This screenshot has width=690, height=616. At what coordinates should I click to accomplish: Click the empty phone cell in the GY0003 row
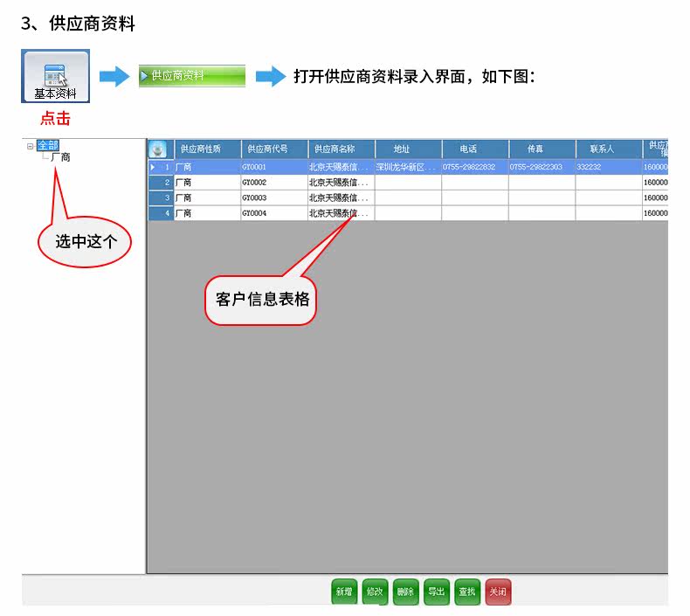coord(475,197)
